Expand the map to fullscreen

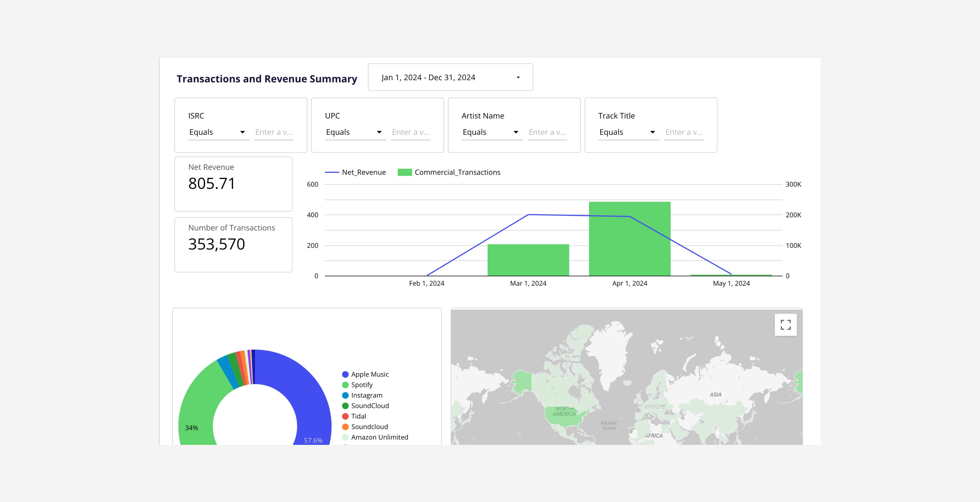point(785,325)
